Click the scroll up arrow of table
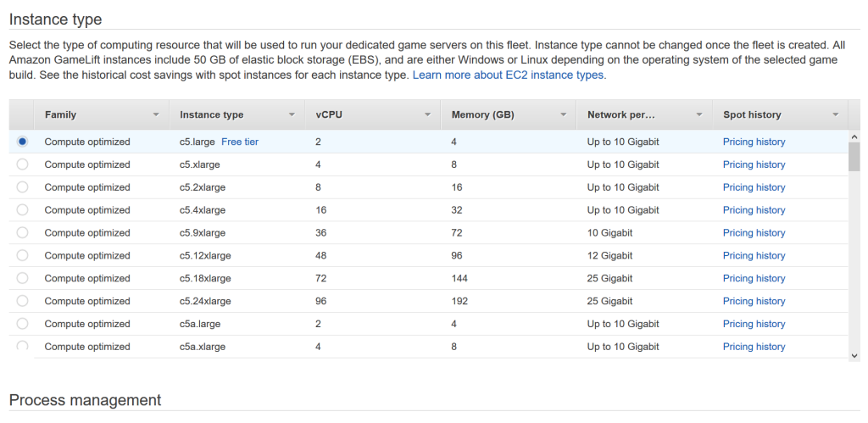 click(x=854, y=136)
